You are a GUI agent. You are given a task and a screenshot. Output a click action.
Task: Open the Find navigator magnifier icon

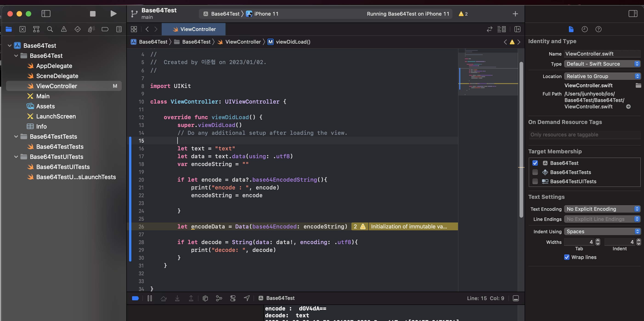pyautogui.click(x=50, y=29)
